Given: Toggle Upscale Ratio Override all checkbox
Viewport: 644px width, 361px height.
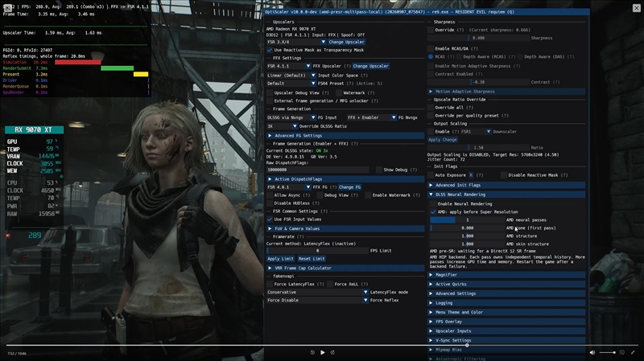Looking at the screenshot, I should [431, 108].
